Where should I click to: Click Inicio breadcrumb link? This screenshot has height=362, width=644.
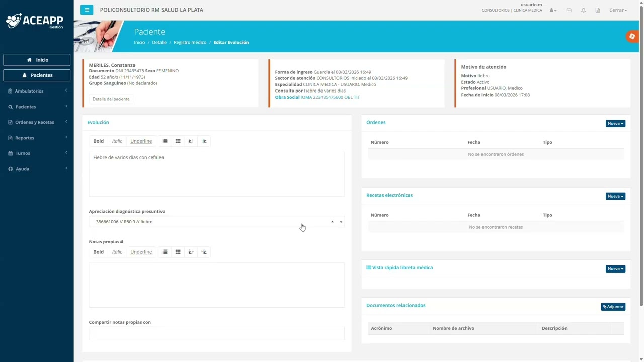point(139,42)
